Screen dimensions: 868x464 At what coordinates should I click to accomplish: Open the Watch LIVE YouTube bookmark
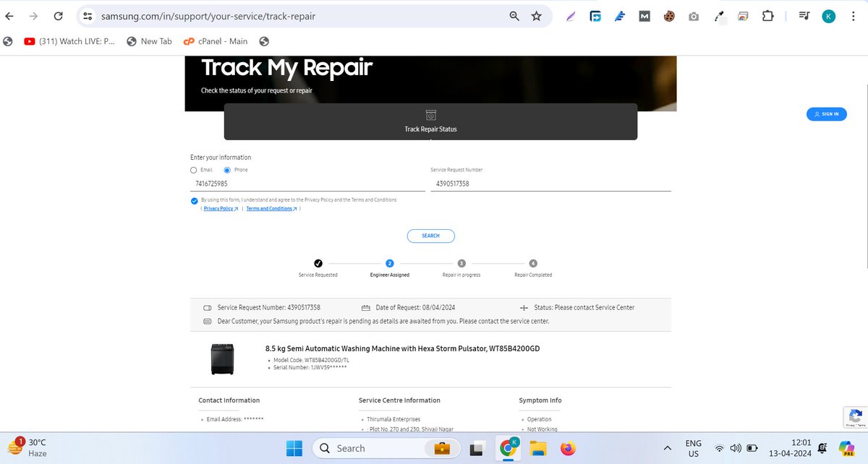(x=69, y=41)
